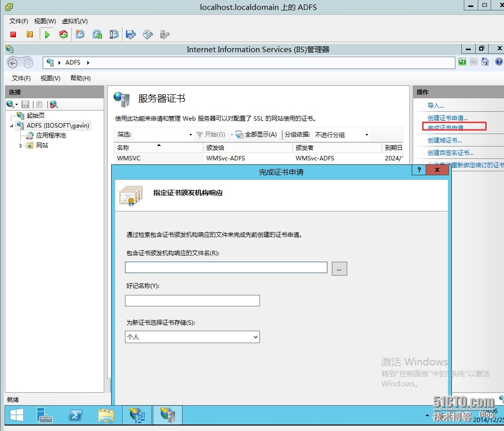
Task: Sort by the 颁发给 column header
Action: pyautogui.click(x=248, y=147)
